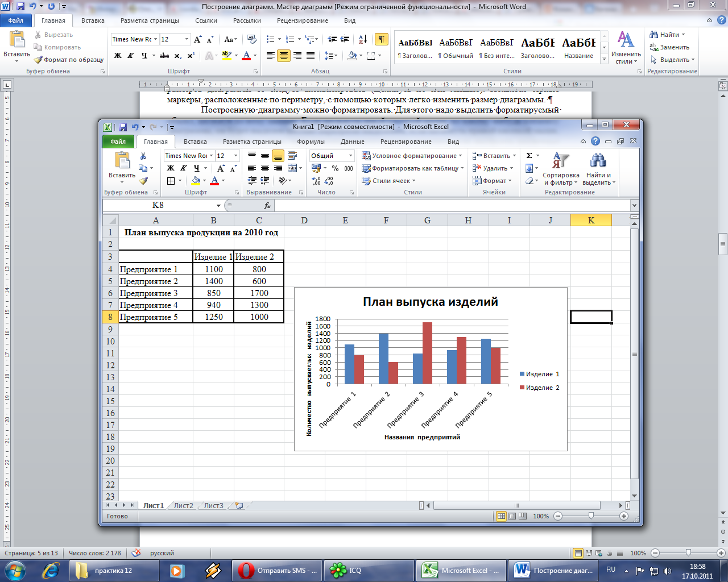Open Excel Conditional Formatting (Условное форматирование) dropdown
The height and width of the screenshot is (582, 728).
412,156
